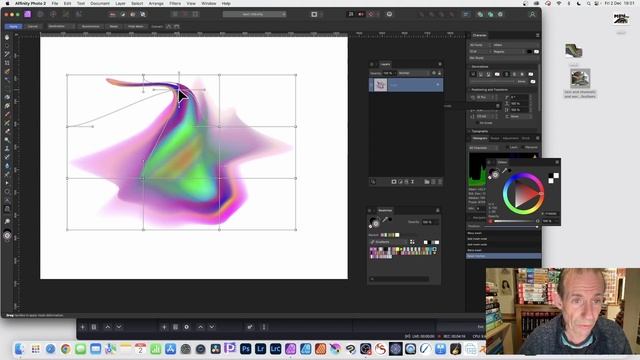Select the Zoom magnifier tool
Image resolution: width=640 pixels, height=360 pixels.
(7, 221)
